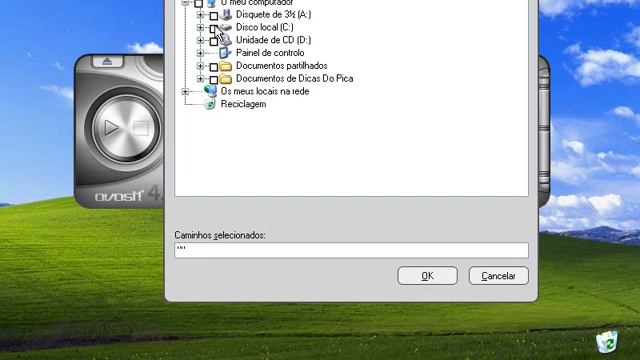Click the avast play button

pos(111,128)
